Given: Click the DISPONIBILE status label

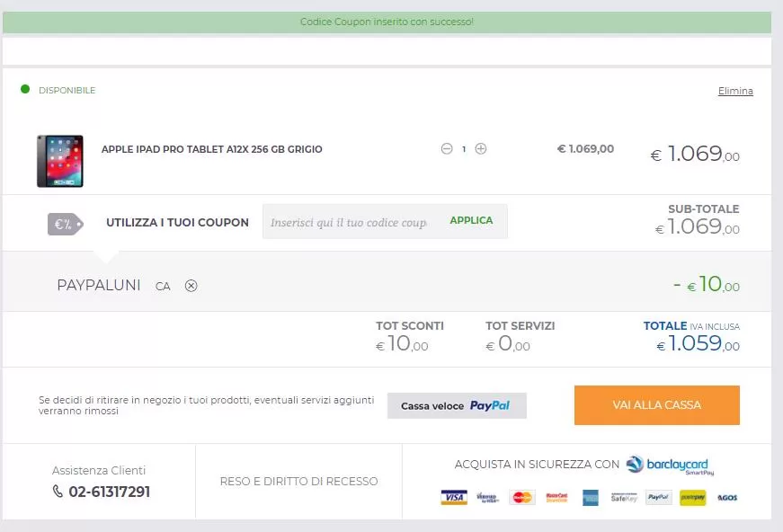Looking at the screenshot, I should point(67,91).
